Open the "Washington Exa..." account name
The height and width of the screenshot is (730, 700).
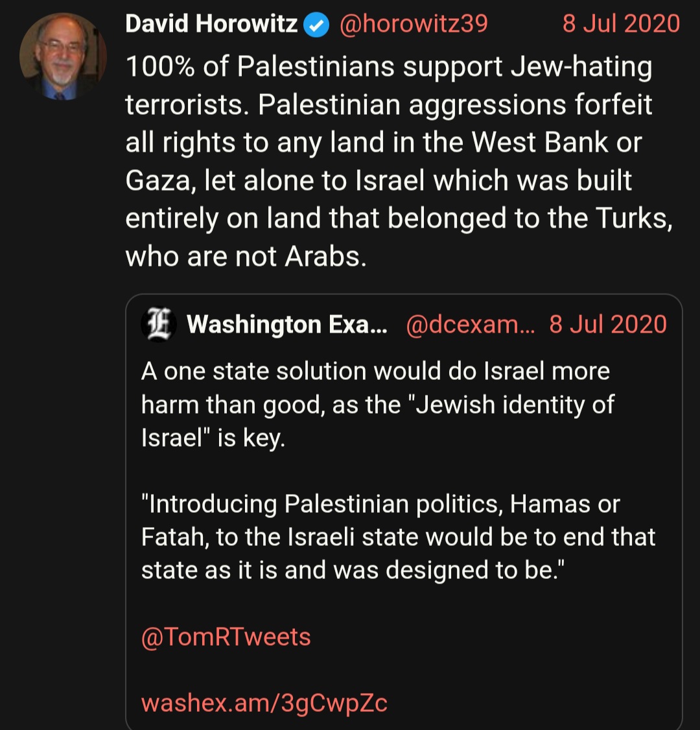point(286,324)
